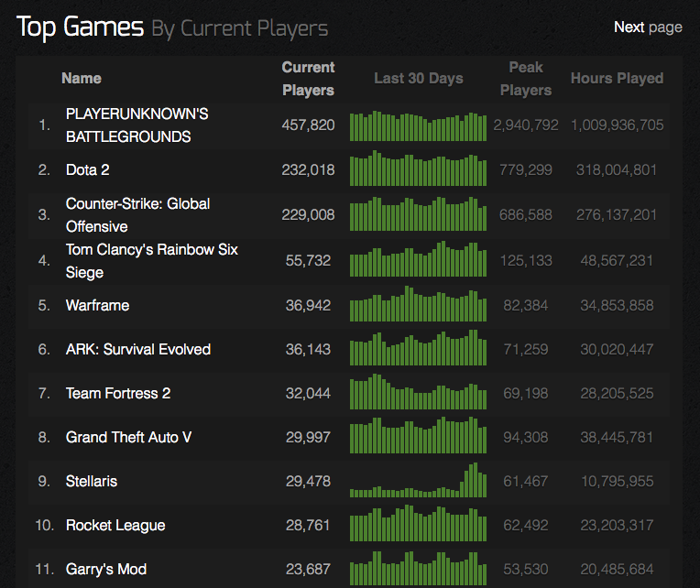Screen dimensions: 700x588
Task: Click the Warframe 30-day chart
Action: pos(419,304)
